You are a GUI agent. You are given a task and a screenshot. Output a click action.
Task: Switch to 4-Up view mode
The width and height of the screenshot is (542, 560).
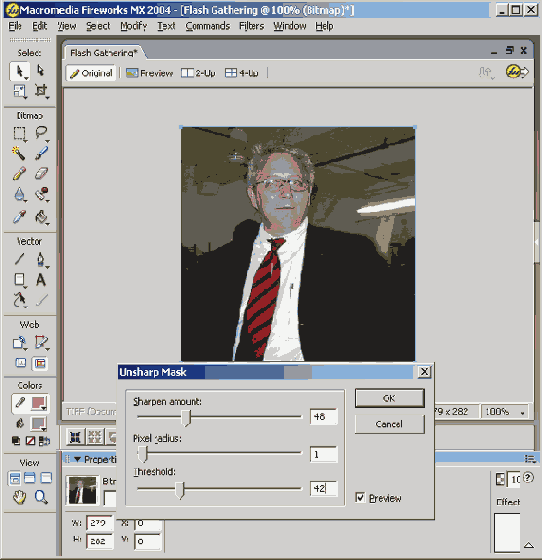coord(241,73)
